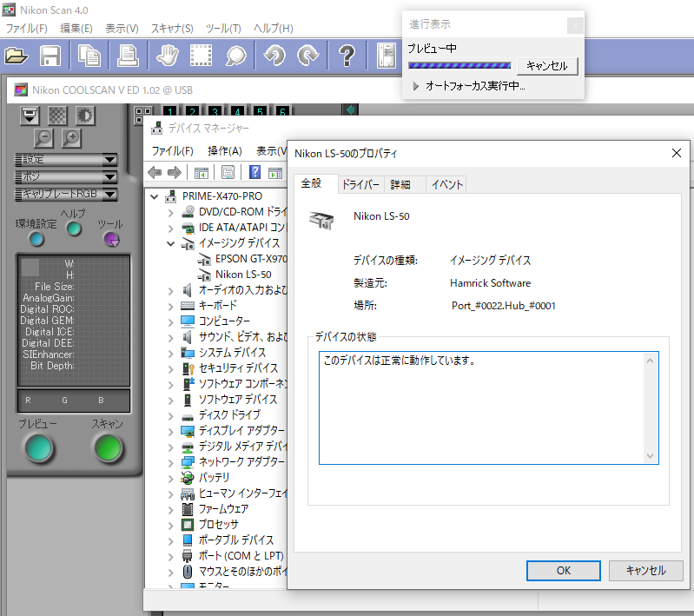
Task: Click the question mark Help toolbar icon
Action: 347,56
